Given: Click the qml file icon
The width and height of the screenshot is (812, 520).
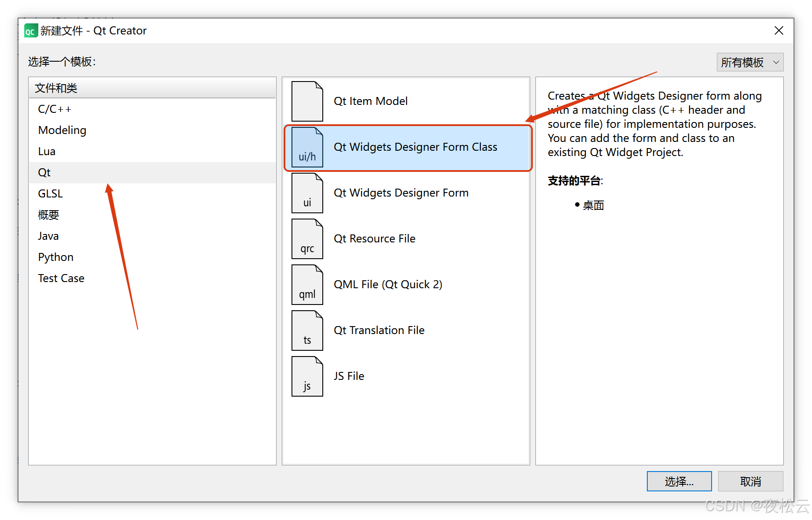Looking at the screenshot, I should [x=307, y=285].
